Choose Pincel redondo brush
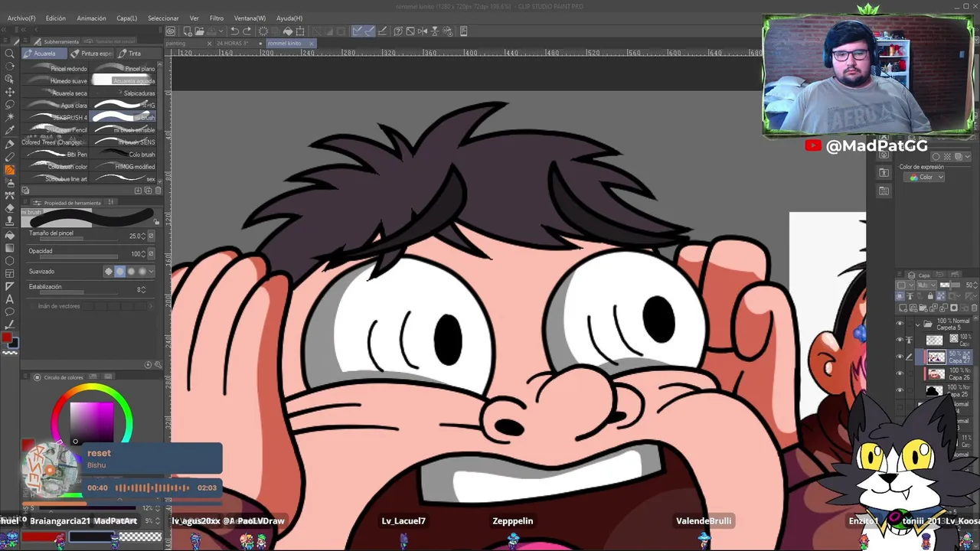 (x=57, y=69)
